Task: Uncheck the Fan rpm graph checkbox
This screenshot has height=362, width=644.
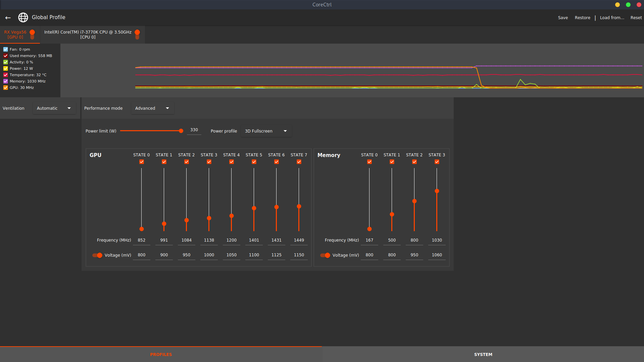Action: pyautogui.click(x=6, y=49)
